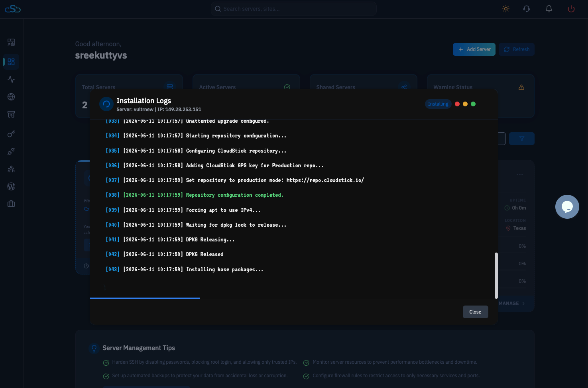Select log line 035 Configuring CloudStick repository

(x=196, y=151)
